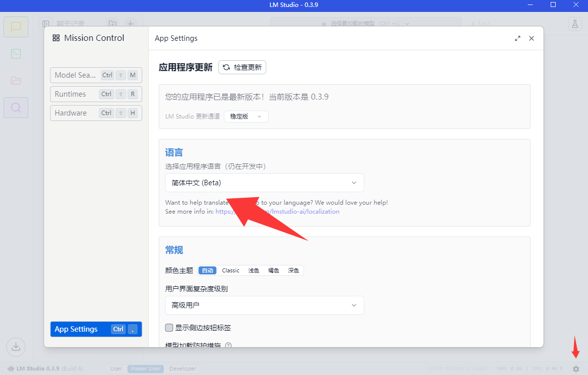This screenshot has width=588, height=375.
Task: Click the help icon beside model loading guardrails
Action: [x=228, y=345]
